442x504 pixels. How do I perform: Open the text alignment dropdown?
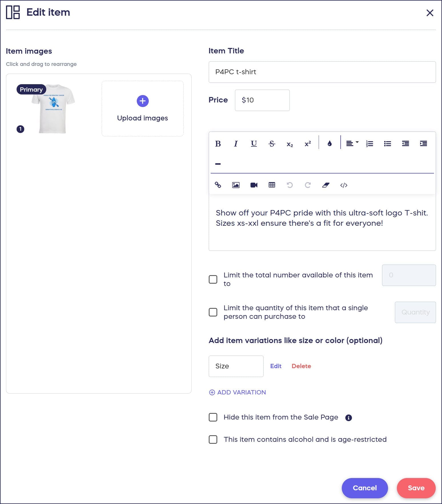coord(352,144)
